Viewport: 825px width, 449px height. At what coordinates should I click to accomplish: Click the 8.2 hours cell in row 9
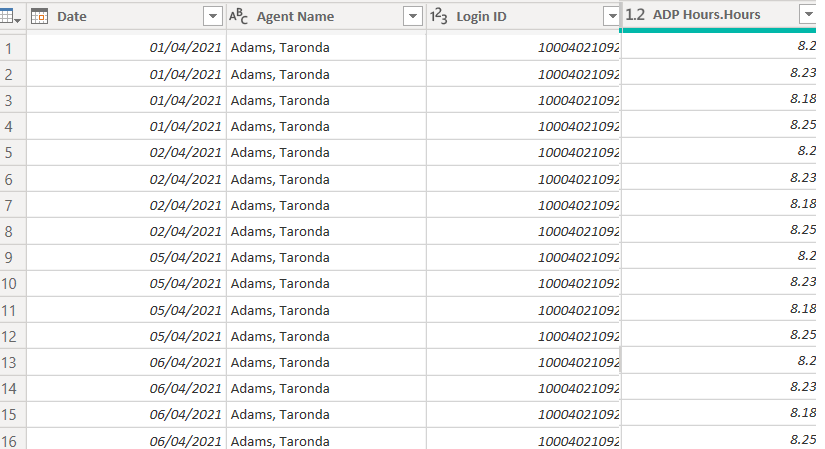(x=719, y=256)
